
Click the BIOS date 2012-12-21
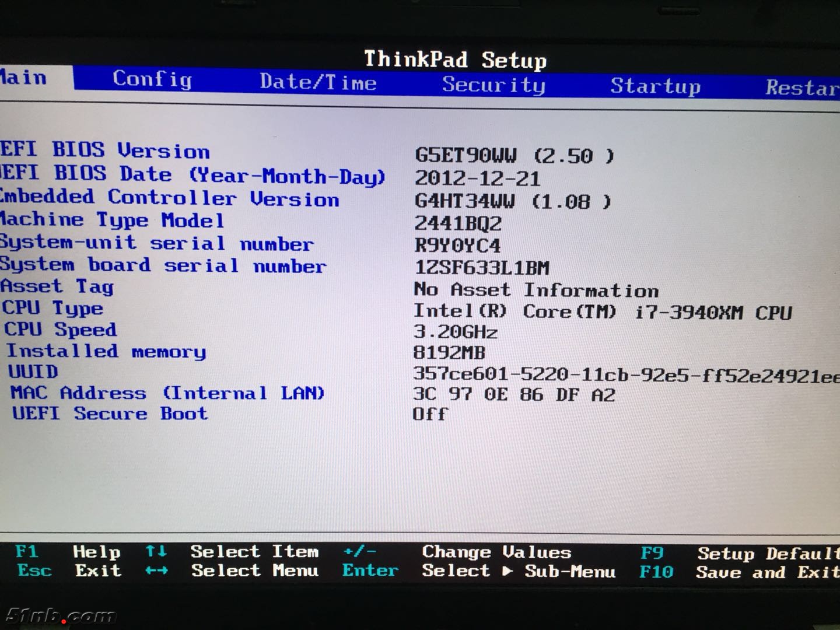click(477, 178)
